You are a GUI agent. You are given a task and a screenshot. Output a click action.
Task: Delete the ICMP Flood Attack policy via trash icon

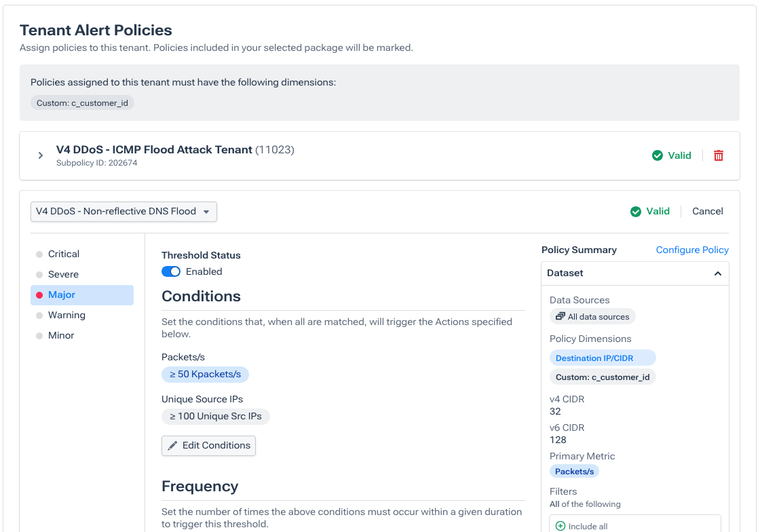tap(719, 155)
